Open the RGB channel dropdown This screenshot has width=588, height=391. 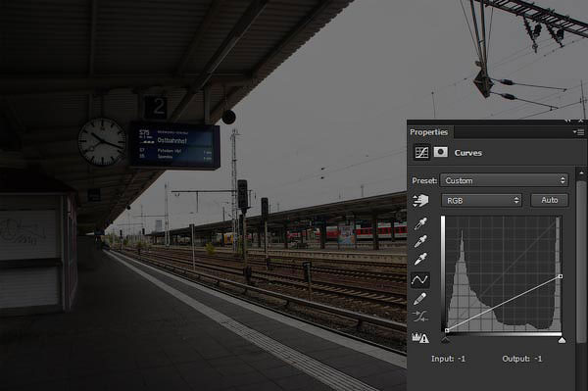481,200
